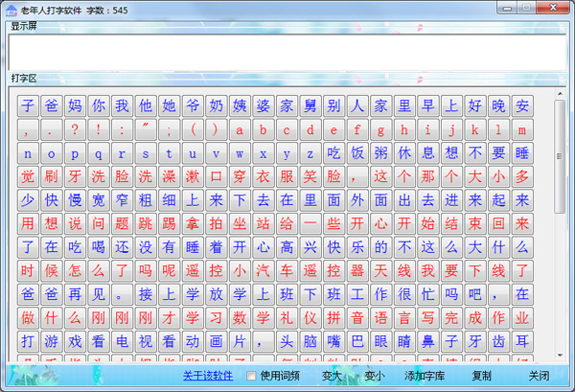
Task: Tap the 束 character key
Action: [475, 223]
